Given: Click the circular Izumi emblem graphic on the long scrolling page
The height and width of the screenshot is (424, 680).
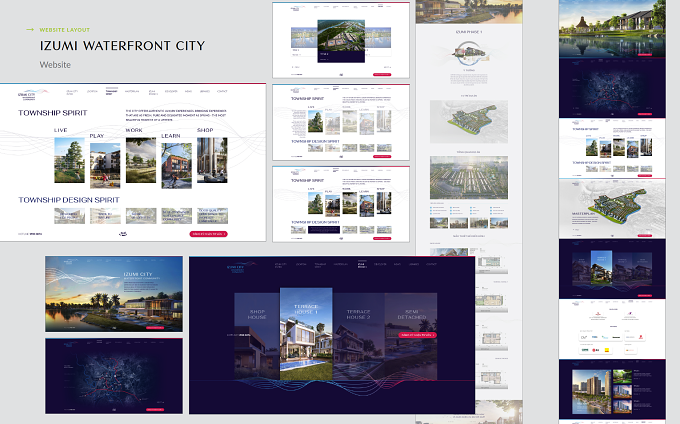Looking at the screenshot, I should click(x=469, y=53).
